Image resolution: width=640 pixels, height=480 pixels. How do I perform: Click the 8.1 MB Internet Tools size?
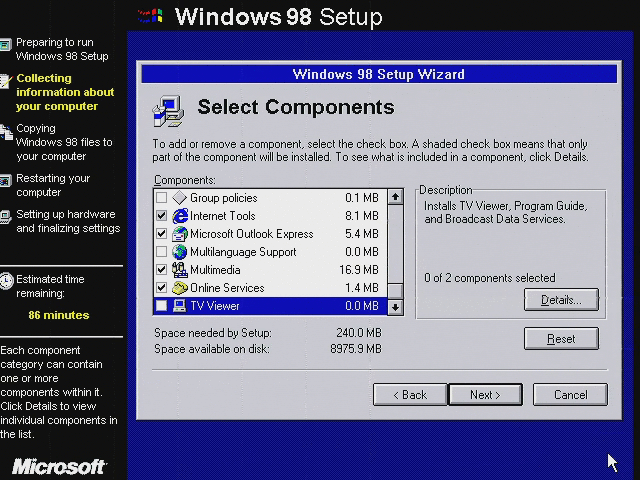362,216
